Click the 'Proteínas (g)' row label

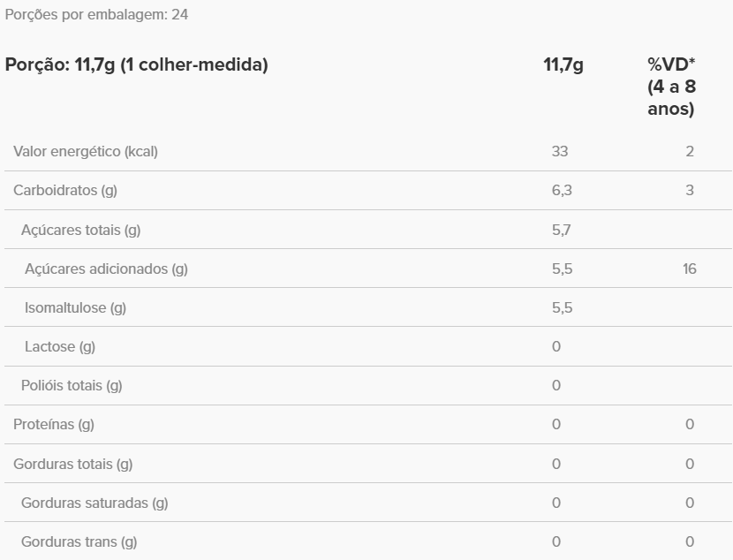54,424
